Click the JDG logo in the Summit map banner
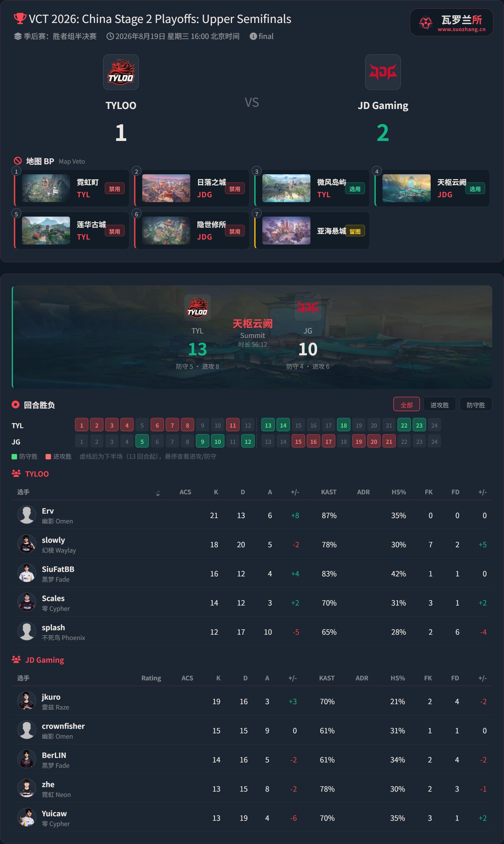Viewport: 504px width, 844px height. point(308,307)
